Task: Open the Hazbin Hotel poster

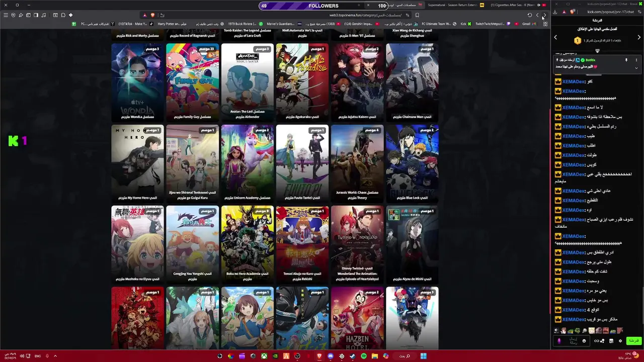Action: point(357,318)
